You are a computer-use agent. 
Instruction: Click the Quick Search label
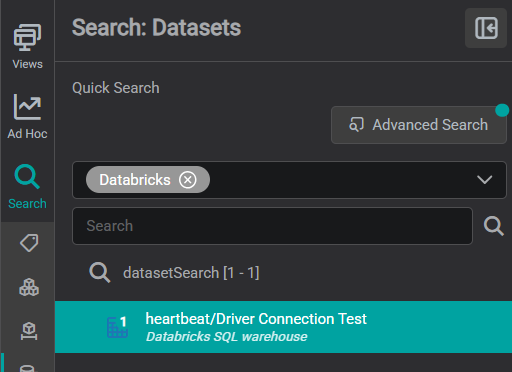point(116,88)
